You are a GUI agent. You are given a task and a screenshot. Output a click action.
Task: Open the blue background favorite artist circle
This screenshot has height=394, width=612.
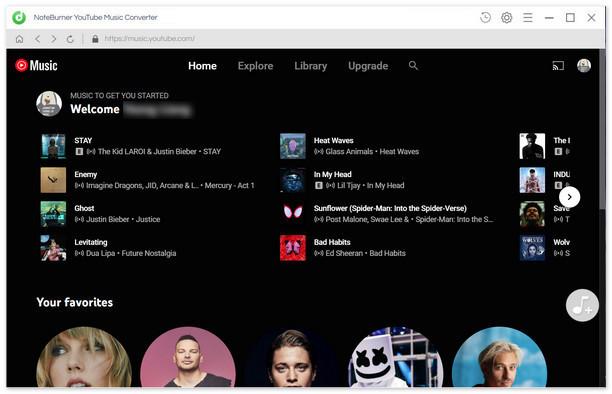pos(499,357)
